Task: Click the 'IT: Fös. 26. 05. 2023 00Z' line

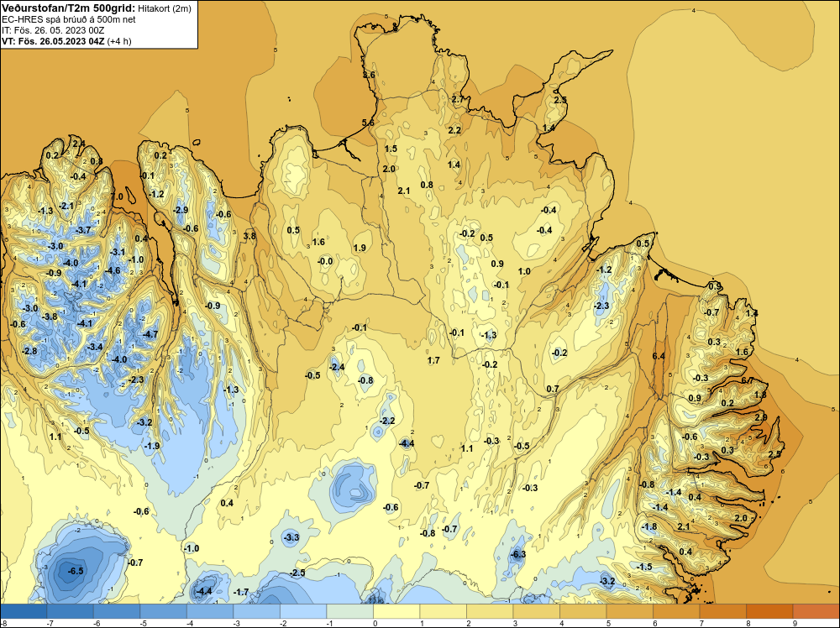Action: point(53,30)
